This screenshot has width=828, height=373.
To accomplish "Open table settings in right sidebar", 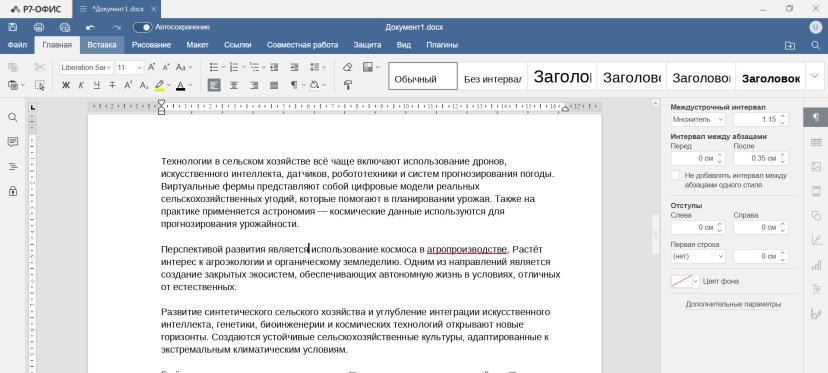I will pos(816,142).
